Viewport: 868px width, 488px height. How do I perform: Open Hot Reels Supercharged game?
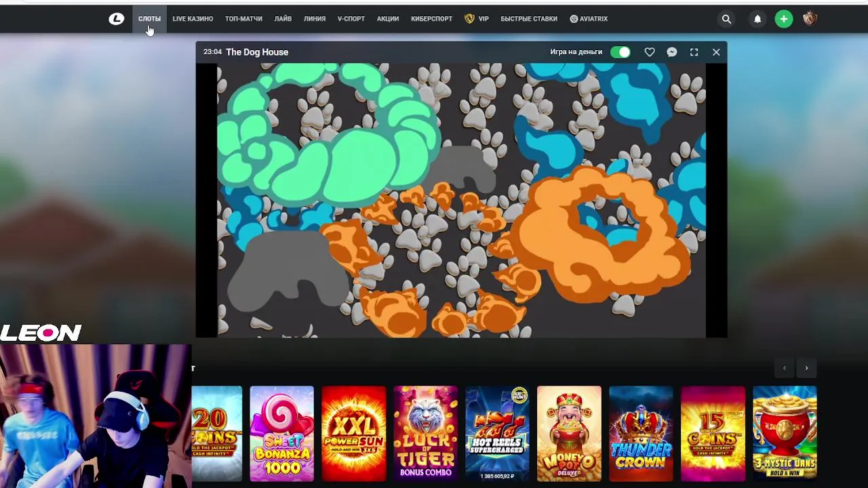click(x=497, y=434)
